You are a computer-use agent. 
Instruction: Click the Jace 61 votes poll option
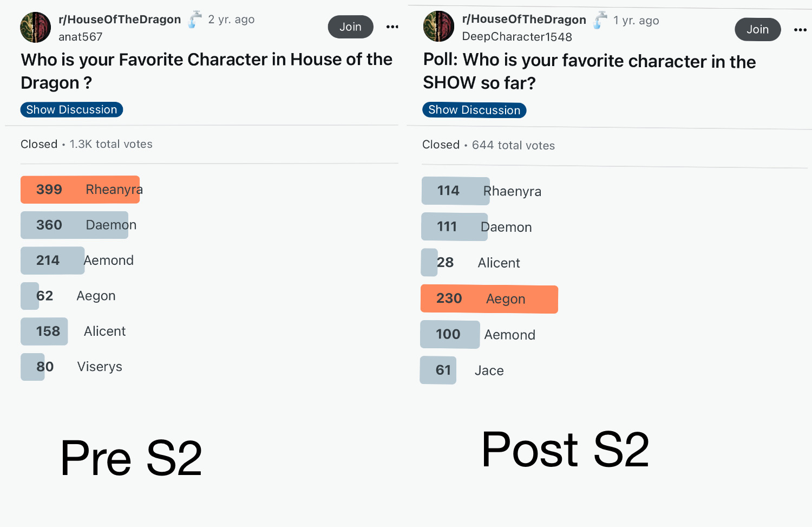(462, 370)
